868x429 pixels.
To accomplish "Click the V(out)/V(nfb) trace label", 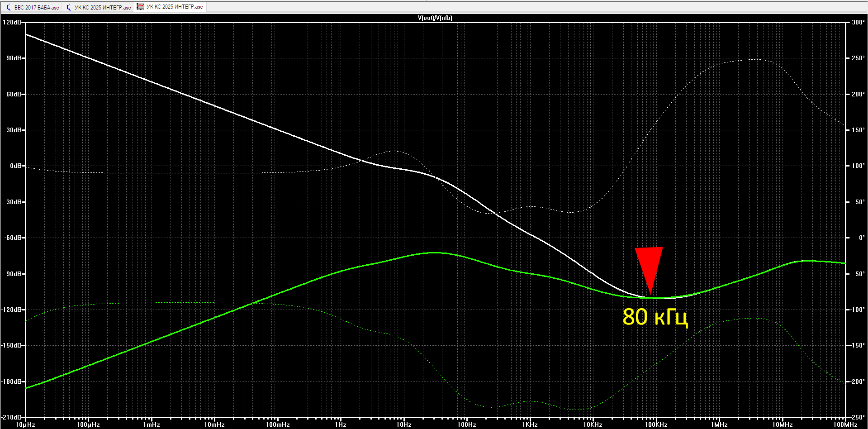I will (x=435, y=18).
